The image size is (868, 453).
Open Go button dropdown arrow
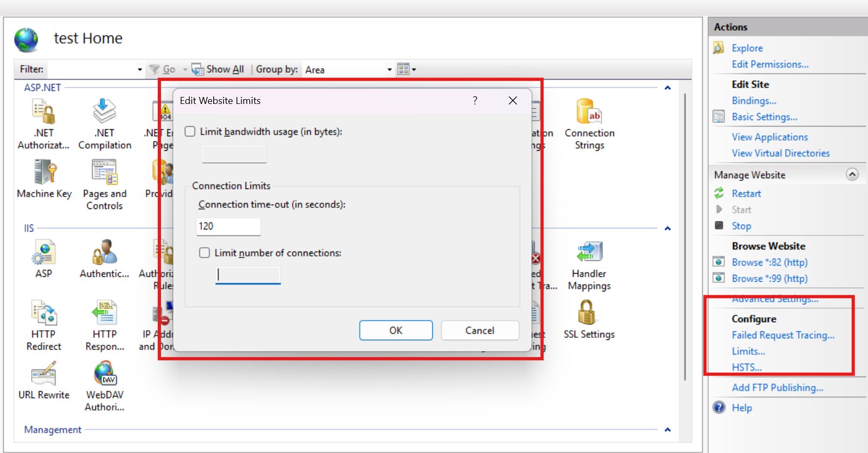coord(185,69)
